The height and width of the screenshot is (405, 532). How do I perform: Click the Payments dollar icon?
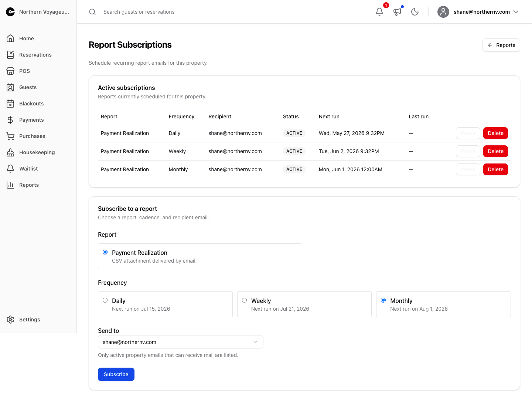[10, 120]
